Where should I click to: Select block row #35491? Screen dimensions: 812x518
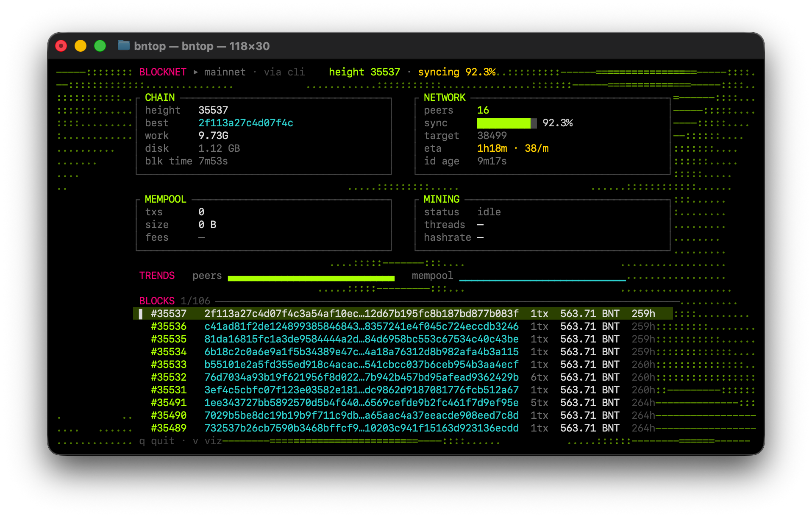click(x=403, y=403)
